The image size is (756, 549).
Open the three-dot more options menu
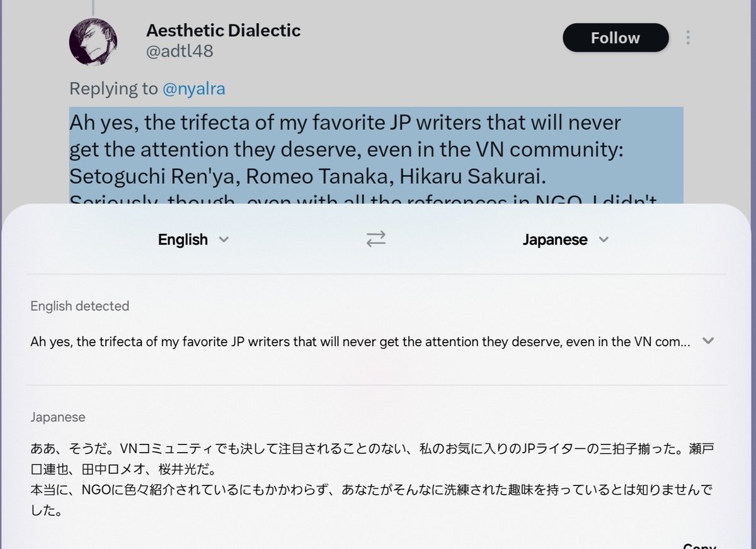coord(688,38)
